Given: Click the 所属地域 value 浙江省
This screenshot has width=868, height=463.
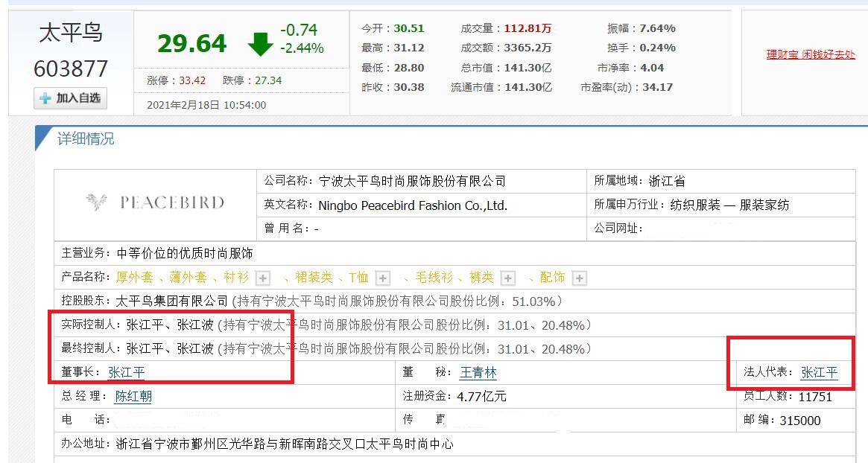Looking at the screenshot, I should pos(667,181).
